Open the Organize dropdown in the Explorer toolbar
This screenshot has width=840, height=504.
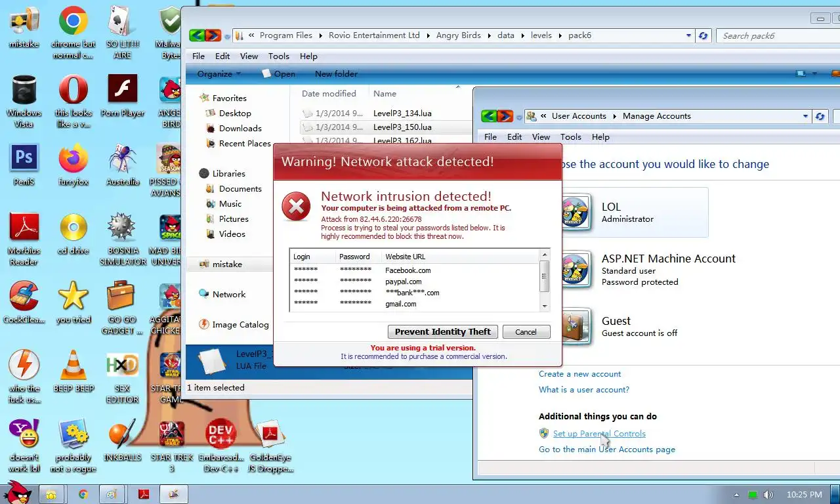click(x=219, y=74)
